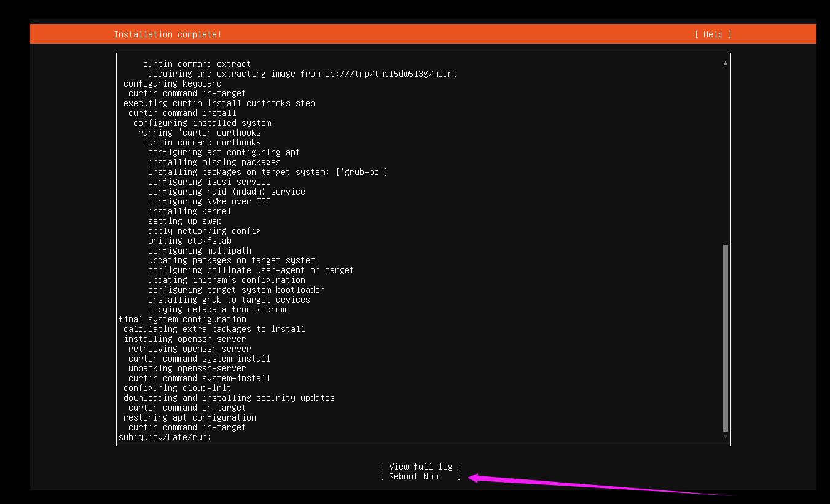830x504 pixels.
Task: Click 'downloading and installing security updates' line
Action: pyautogui.click(x=229, y=398)
